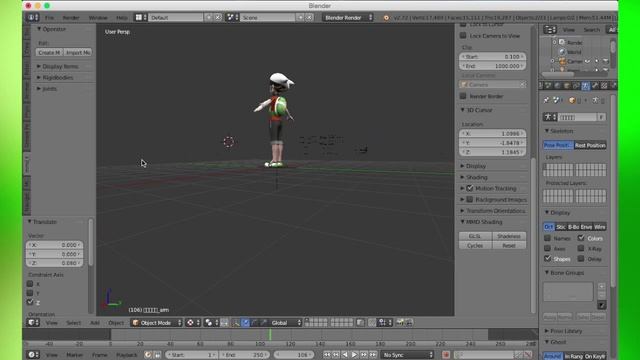The width and height of the screenshot is (640, 360).
Task: Toggle the 3D manipulator widget icon
Action: (x=236, y=322)
